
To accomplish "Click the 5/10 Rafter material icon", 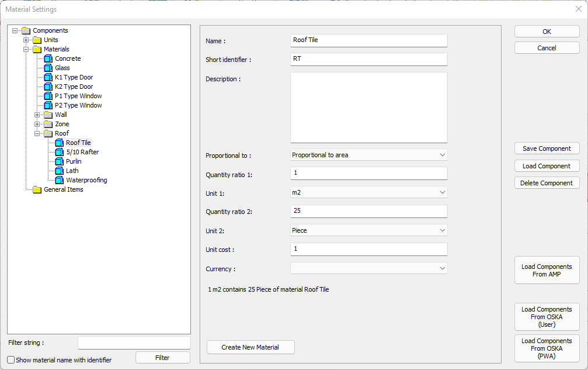I will click(59, 152).
